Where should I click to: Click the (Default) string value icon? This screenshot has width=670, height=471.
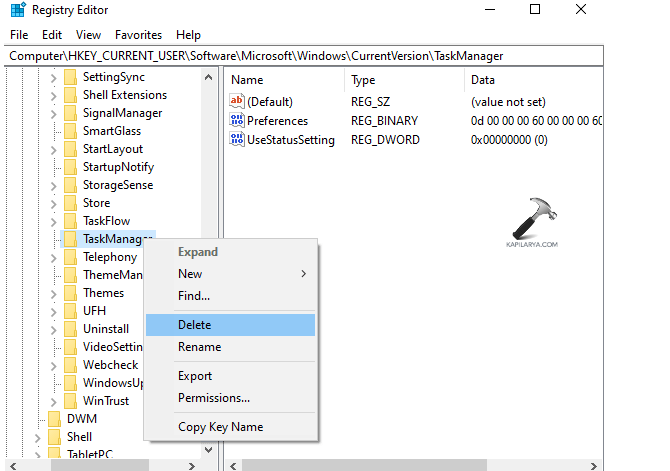point(237,102)
